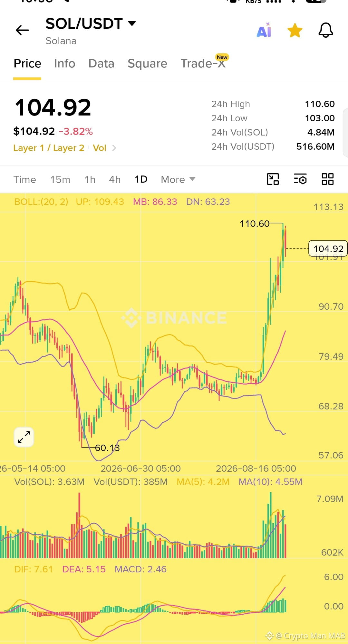
Task: Tap the large 104.92 price
Action: pyautogui.click(x=53, y=107)
